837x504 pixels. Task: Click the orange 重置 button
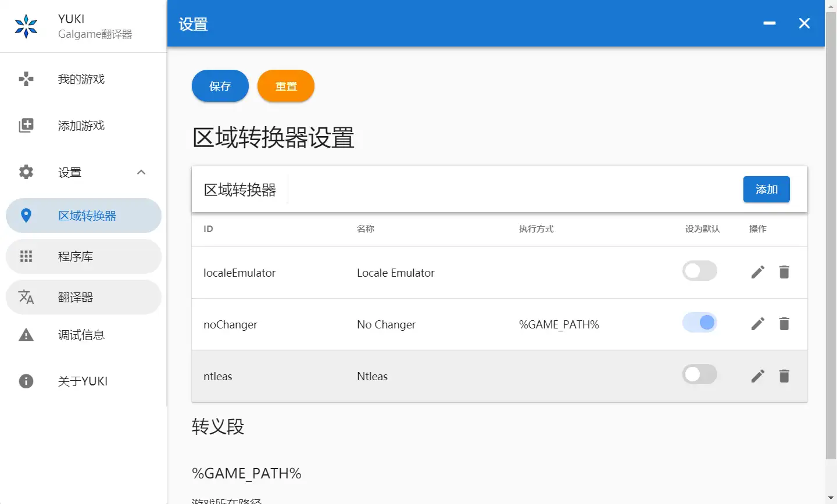pyautogui.click(x=286, y=86)
